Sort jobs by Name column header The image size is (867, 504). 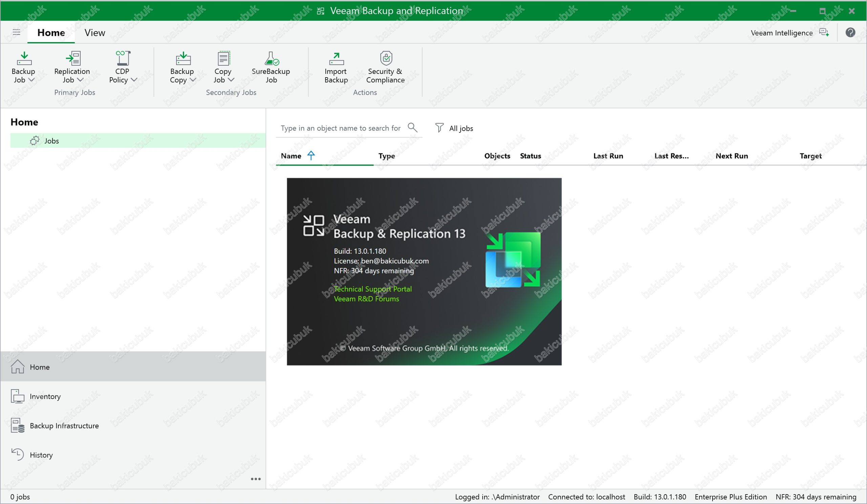291,156
